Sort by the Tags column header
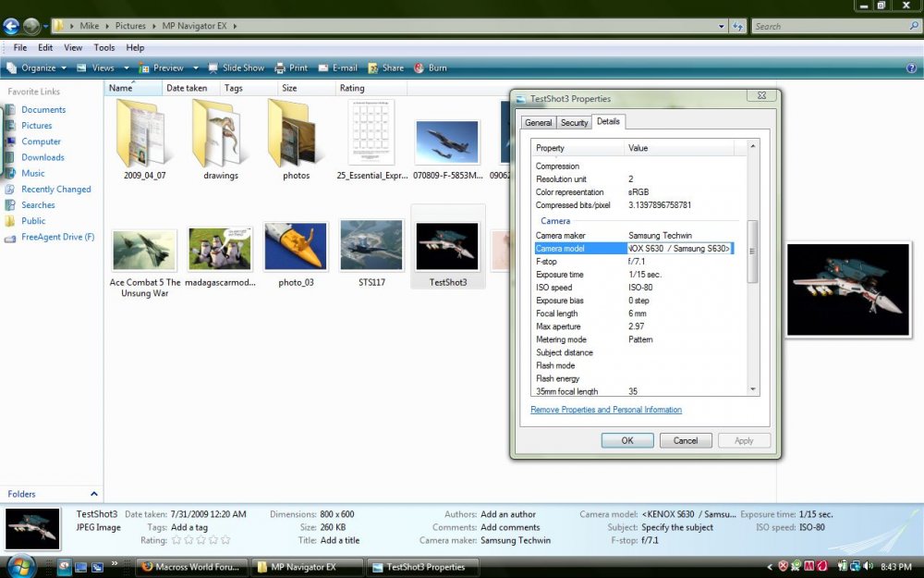 (x=248, y=88)
